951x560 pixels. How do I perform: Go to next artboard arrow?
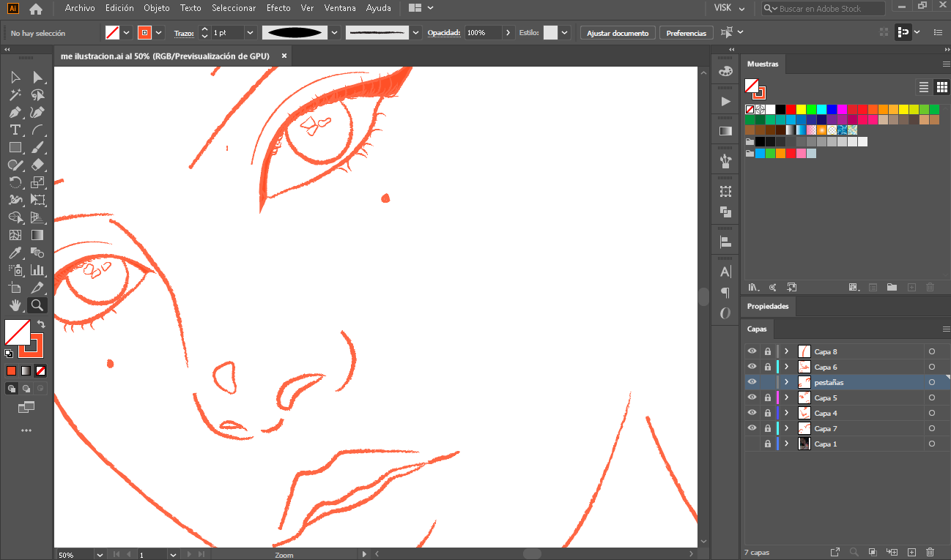pyautogui.click(x=189, y=555)
